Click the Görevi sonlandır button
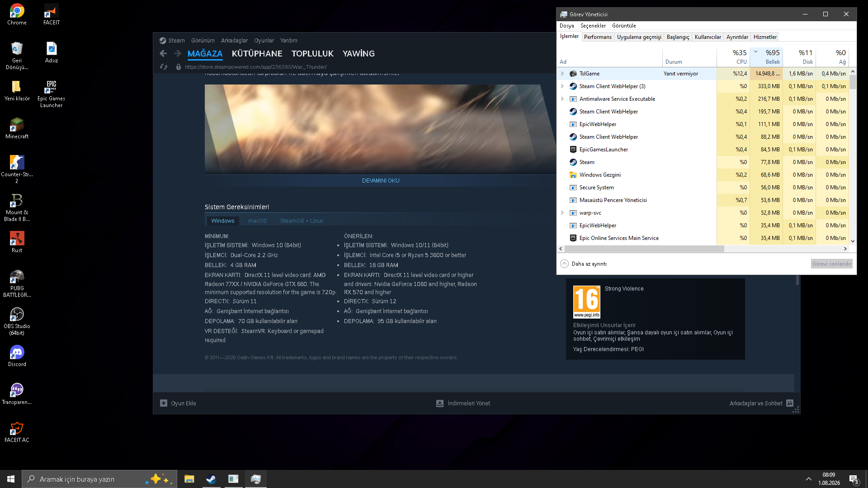The width and height of the screenshot is (868, 488). 831,264
